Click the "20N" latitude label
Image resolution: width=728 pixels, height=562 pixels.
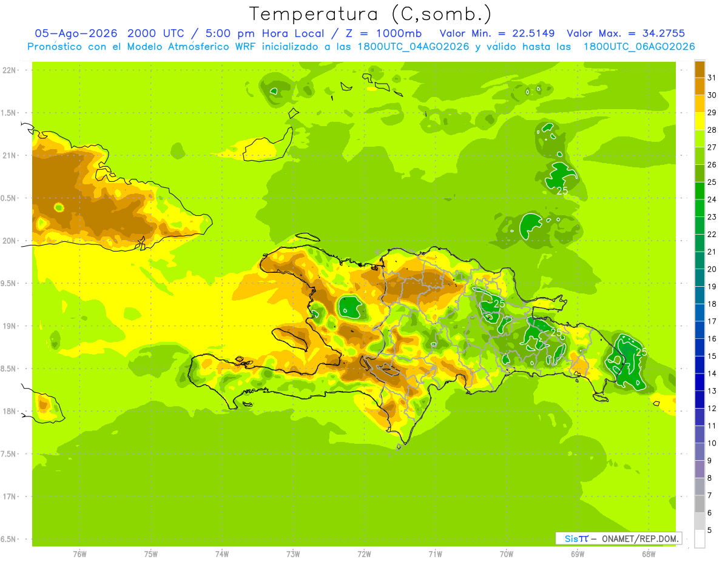pos(10,241)
